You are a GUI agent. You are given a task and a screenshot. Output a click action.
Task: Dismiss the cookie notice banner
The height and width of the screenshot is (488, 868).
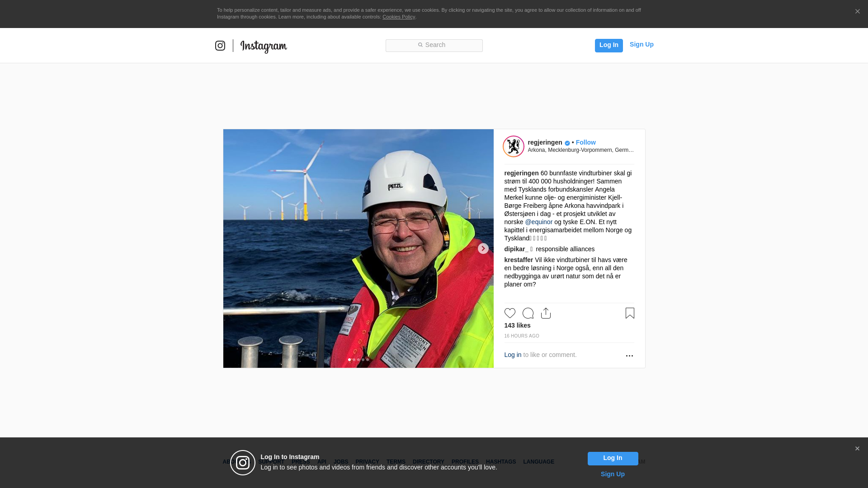[x=857, y=11]
